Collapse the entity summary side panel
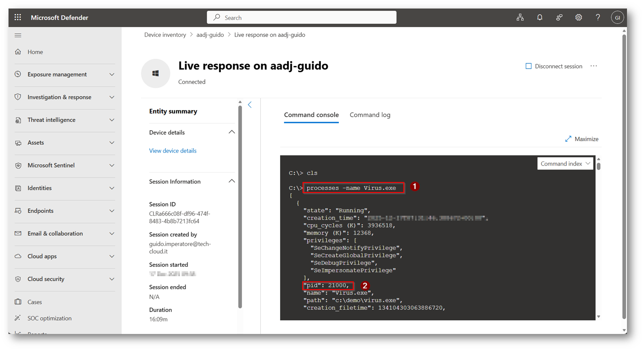 pos(250,105)
